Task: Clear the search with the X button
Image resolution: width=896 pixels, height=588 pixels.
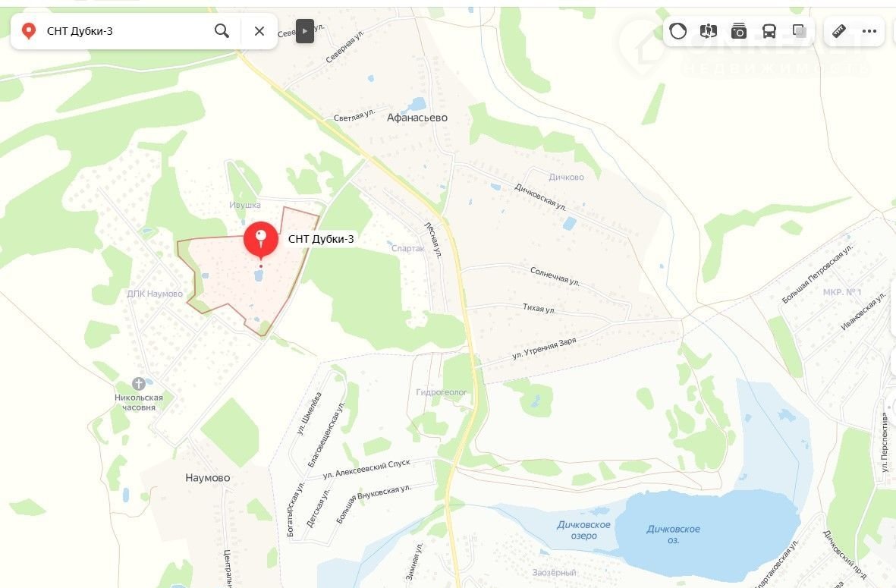Action: (x=259, y=31)
